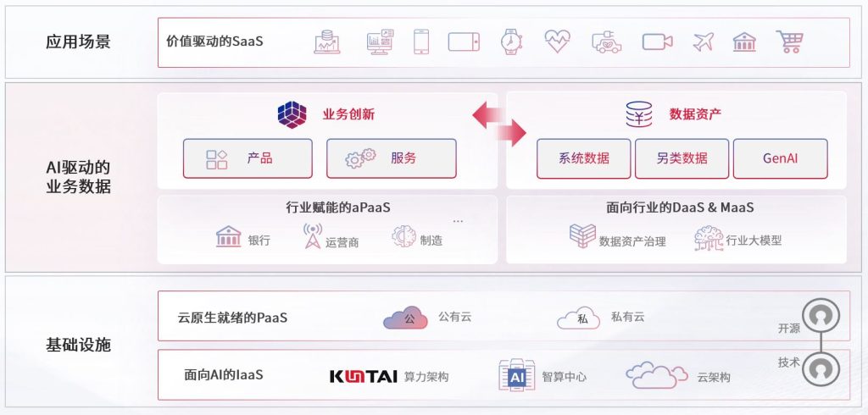This screenshot has height=415, width=868.
Task: Click the heart rate health icon
Action: point(557,41)
